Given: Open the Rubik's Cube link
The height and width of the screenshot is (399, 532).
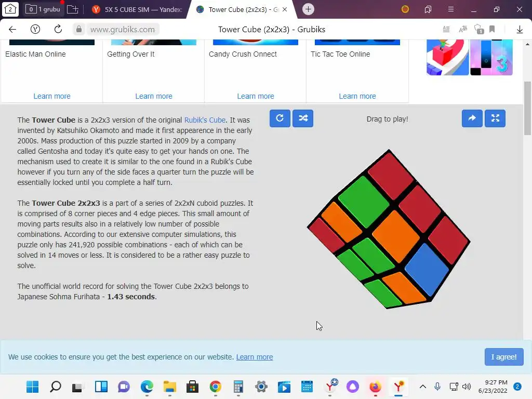Looking at the screenshot, I should (x=205, y=120).
